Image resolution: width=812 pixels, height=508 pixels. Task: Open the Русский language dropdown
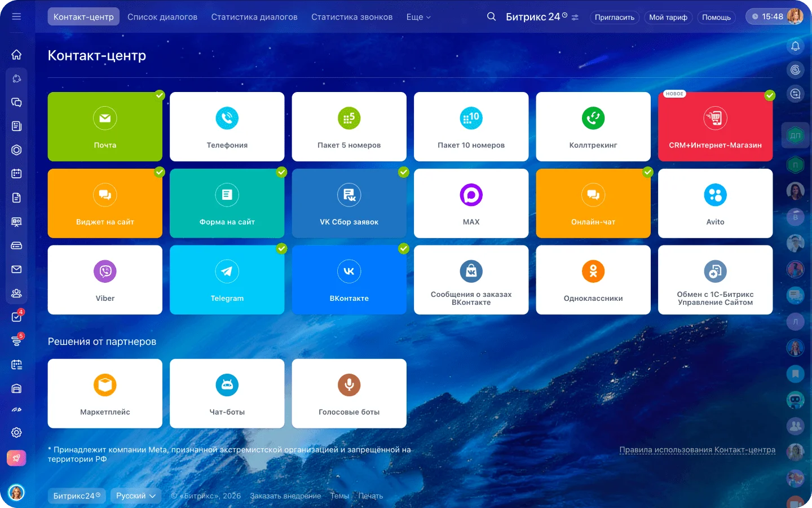coord(136,496)
